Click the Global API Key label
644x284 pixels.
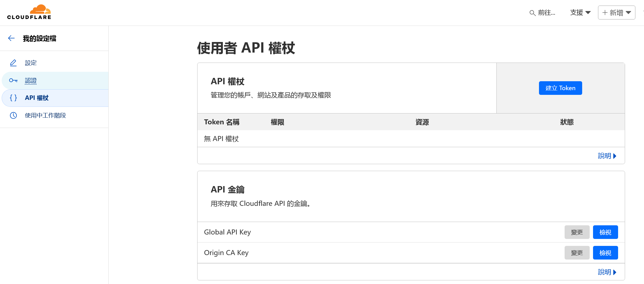[x=227, y=232]
